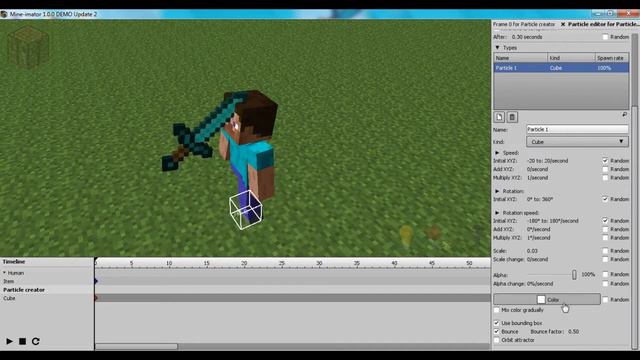Delete the selected particle type
Image resolution: width=640 pixels, height=360 pixels.
[x=512, y=117]
